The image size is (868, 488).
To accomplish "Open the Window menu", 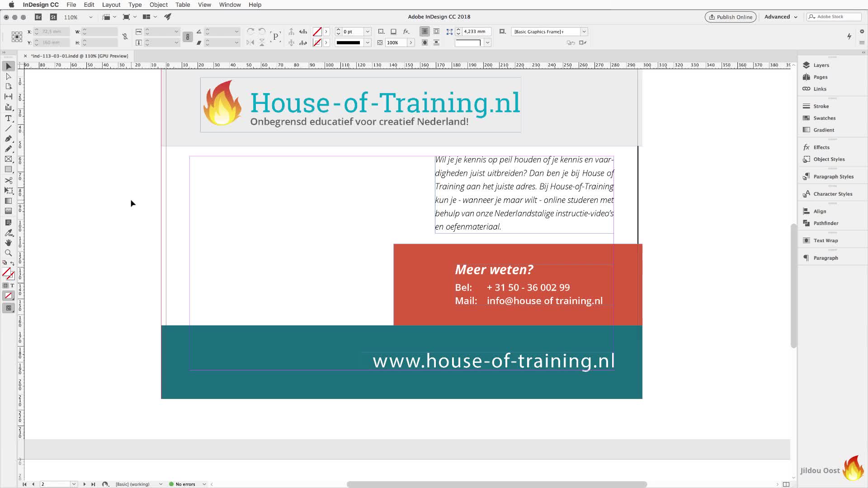I will click(x=230, y=5).
